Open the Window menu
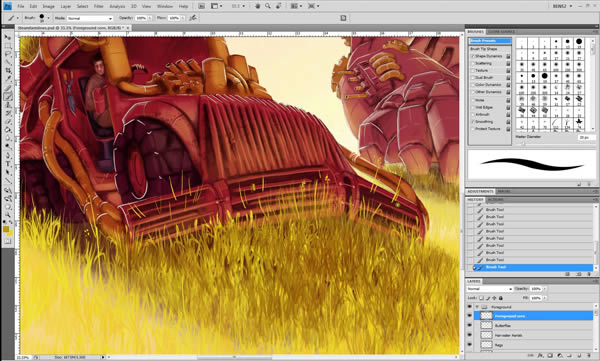The image size is (600, 361). [165, 7]
